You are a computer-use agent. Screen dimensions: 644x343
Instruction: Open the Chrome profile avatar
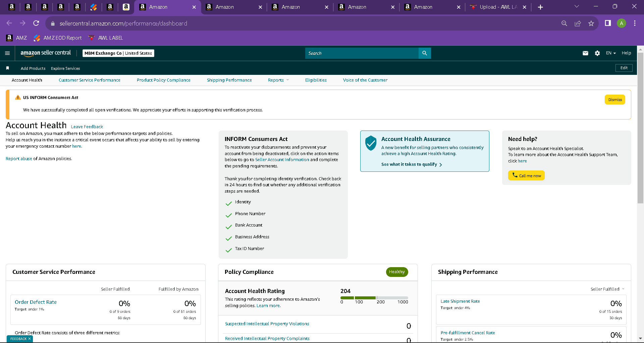[x=622, y=23]
